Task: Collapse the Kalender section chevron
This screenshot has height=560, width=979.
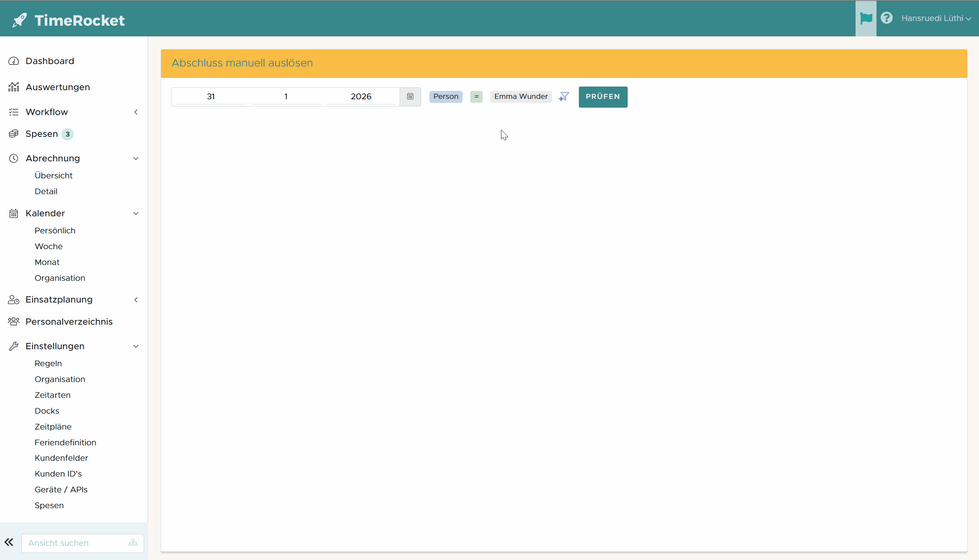Action: tap(136, 214)
